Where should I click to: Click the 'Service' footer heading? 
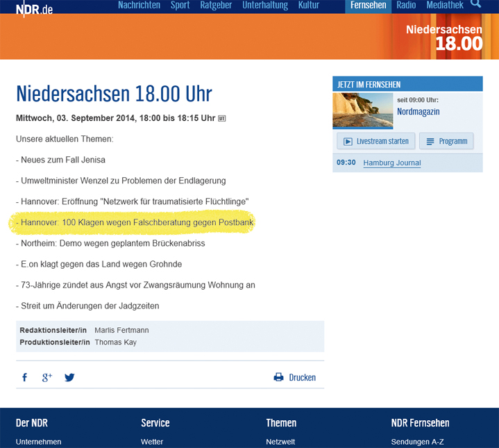(x=155, y=423)
